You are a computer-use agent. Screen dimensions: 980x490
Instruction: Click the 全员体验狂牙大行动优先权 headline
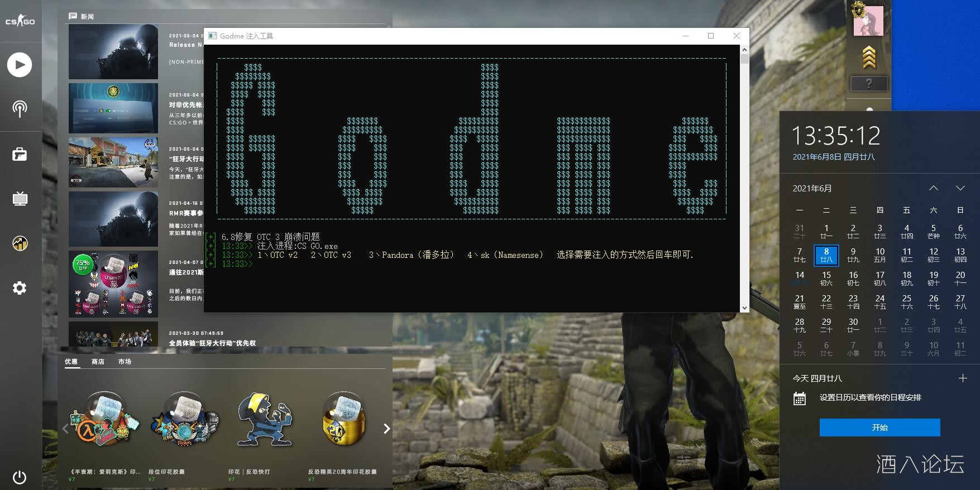click(212, 343)
